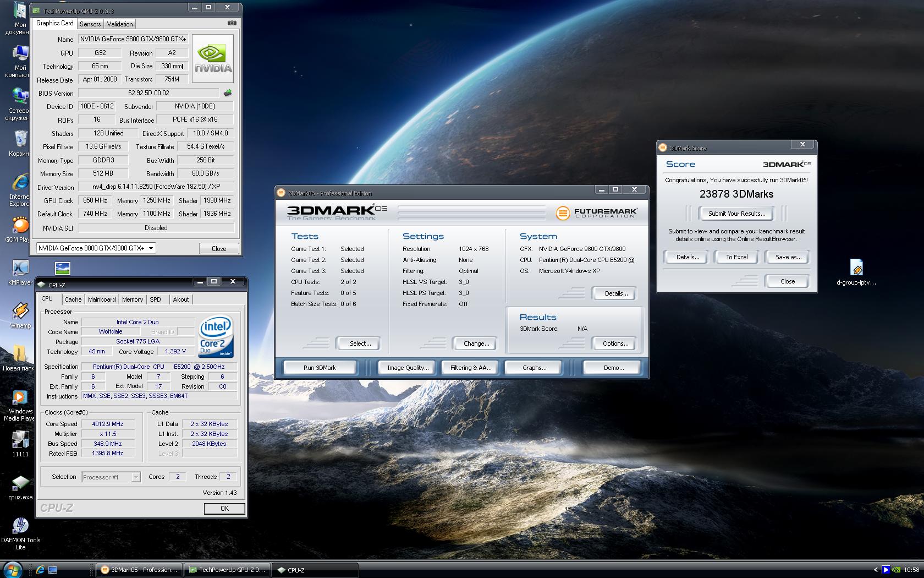This screenshot has width=924, height=578.
Task: Click Options under Results in 3DMark05
Action: pos(615,343)
